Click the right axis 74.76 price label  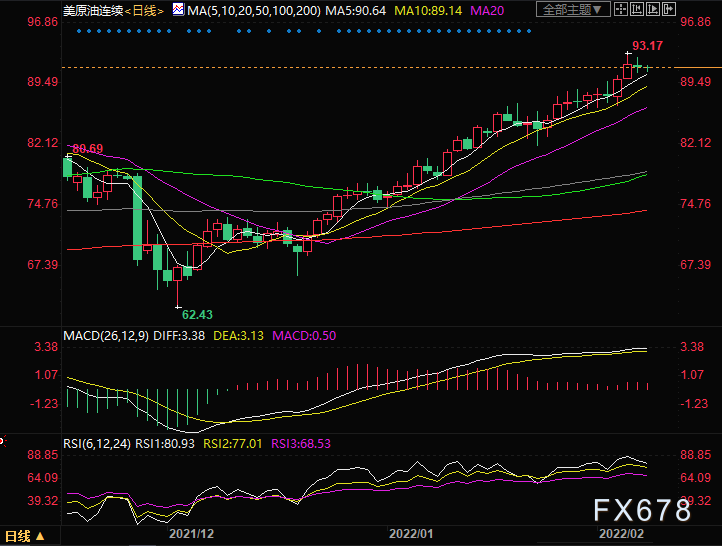click(x=696, y=203)
